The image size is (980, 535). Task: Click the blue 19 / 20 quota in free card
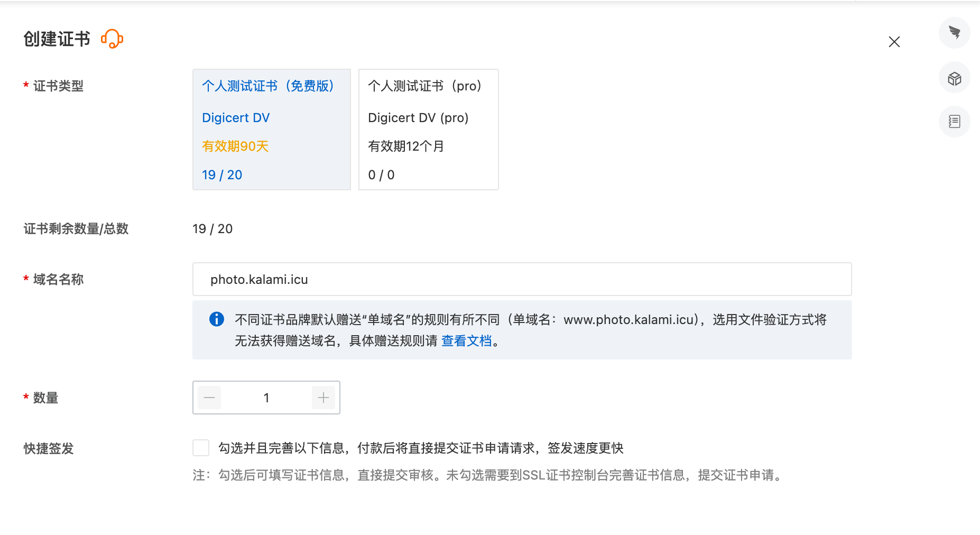(x=222, y=175)
